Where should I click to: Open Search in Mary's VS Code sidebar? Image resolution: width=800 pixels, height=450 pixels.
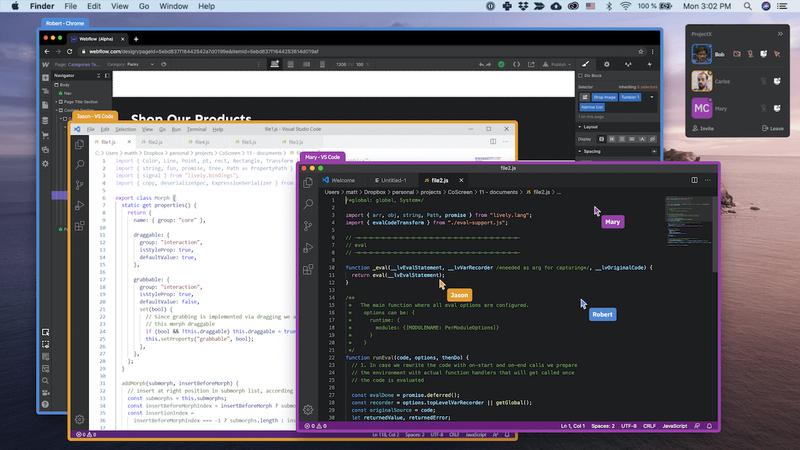308,204
